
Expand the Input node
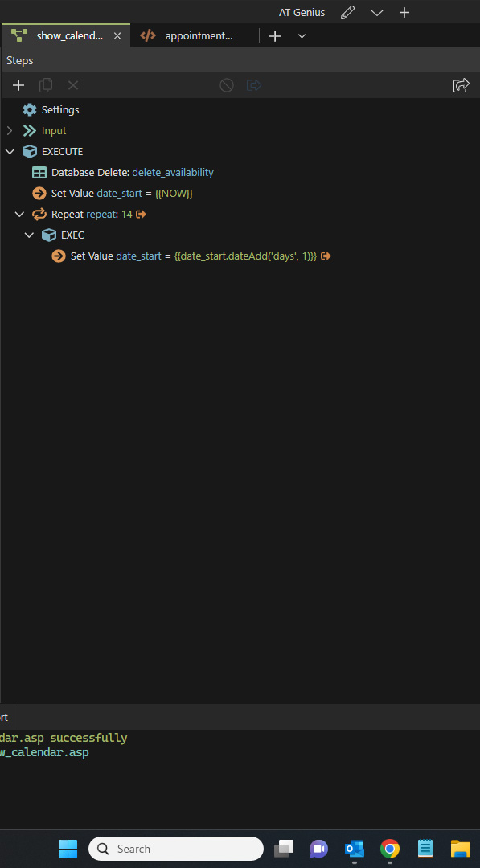pos(9,131)
